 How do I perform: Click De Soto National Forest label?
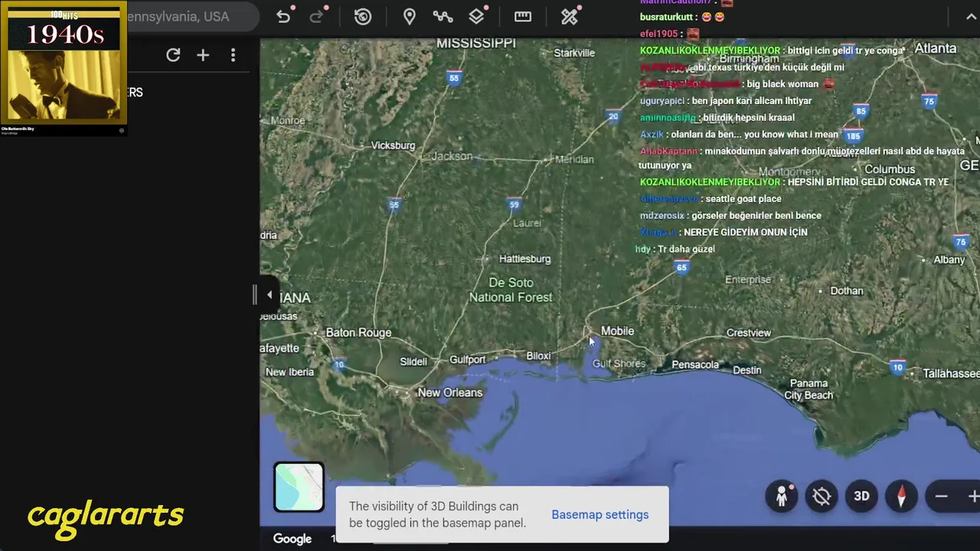coord(511,290)
